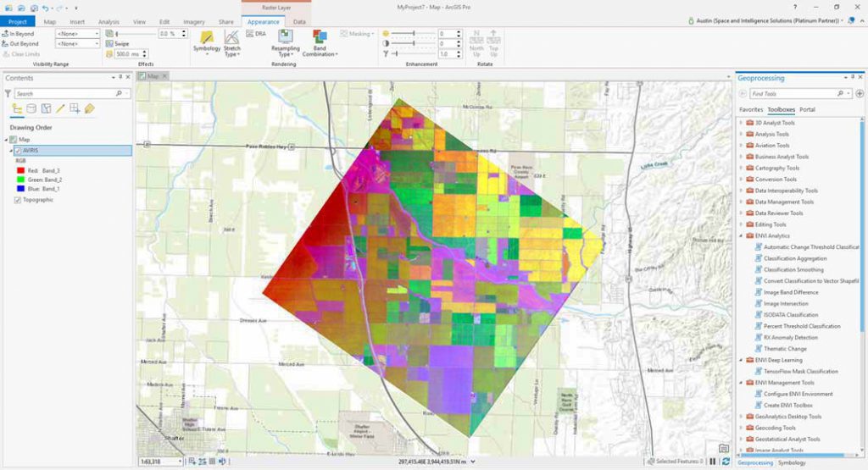This screenshot has width=868, height=470.
Task: Click the layer transparency slider
Action: [135, 34]
